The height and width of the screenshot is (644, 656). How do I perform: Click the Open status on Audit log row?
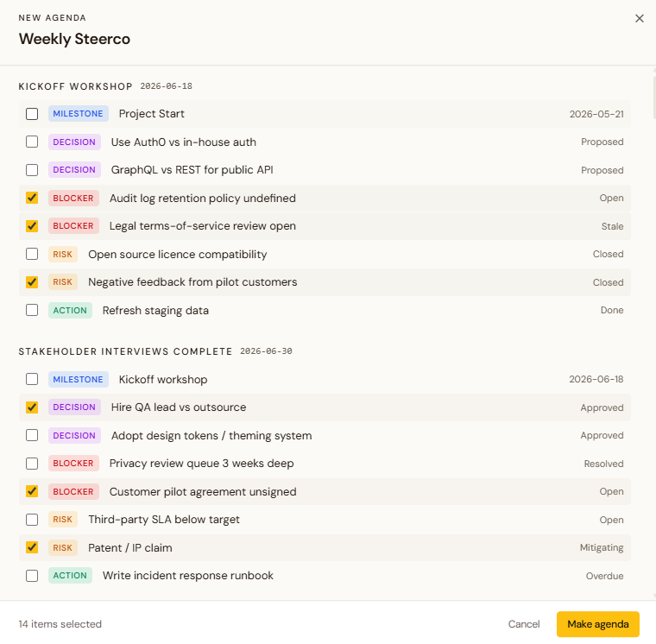[x=611, y=198]
